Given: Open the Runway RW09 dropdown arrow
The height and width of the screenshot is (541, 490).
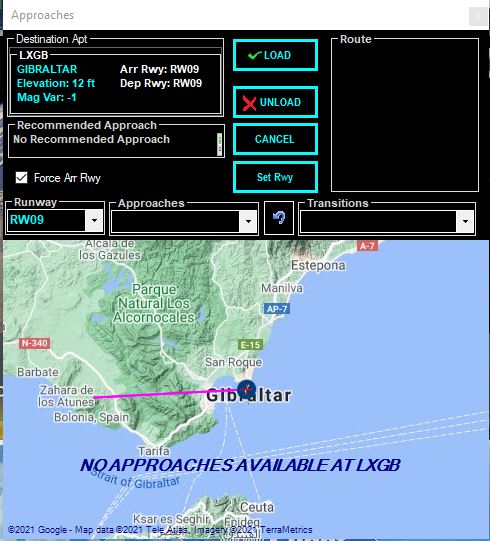Looking at the screenshot, I should [94, 220].
